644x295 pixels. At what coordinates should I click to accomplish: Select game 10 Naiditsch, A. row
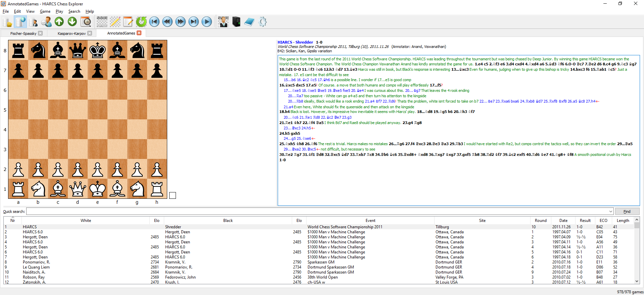coord(319,272)
